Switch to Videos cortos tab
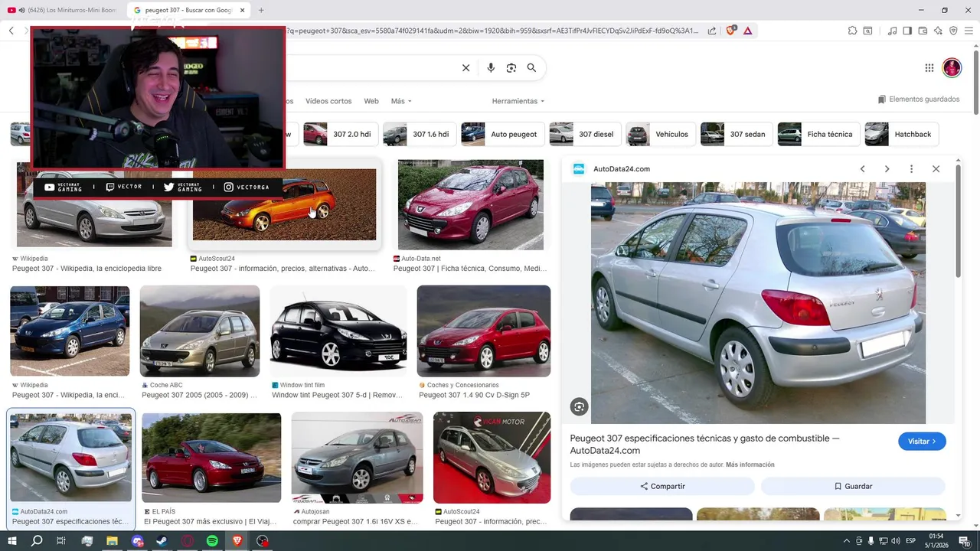Screen dimensions: 980x551 click(328, 101)
